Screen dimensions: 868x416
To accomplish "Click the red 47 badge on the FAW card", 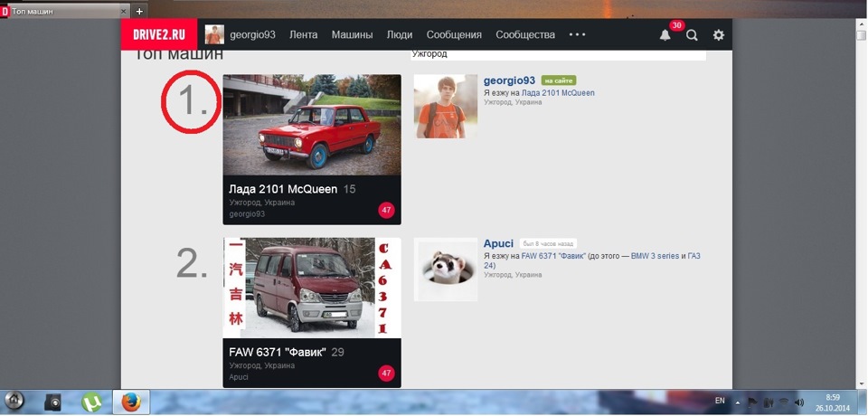I will (386, 373).
